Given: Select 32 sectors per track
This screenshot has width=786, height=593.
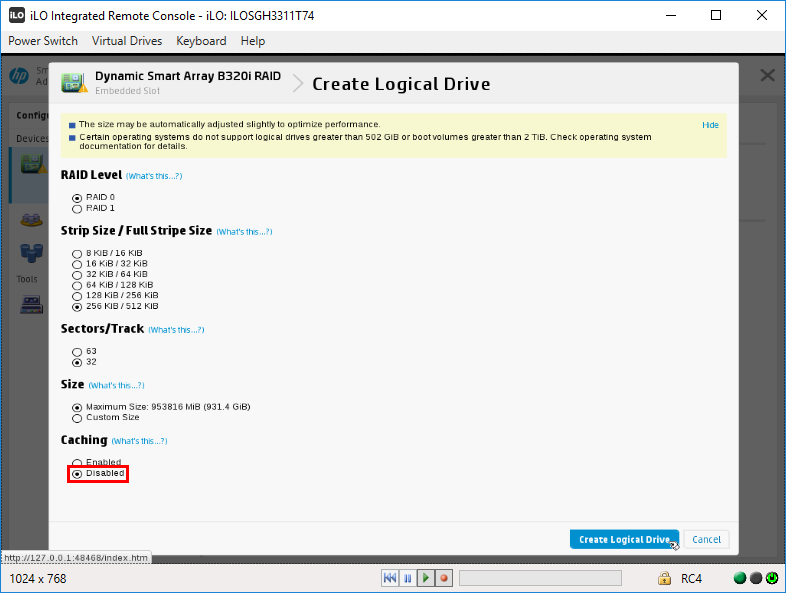Looking at the screenshot, I should (x=77, y=362).
